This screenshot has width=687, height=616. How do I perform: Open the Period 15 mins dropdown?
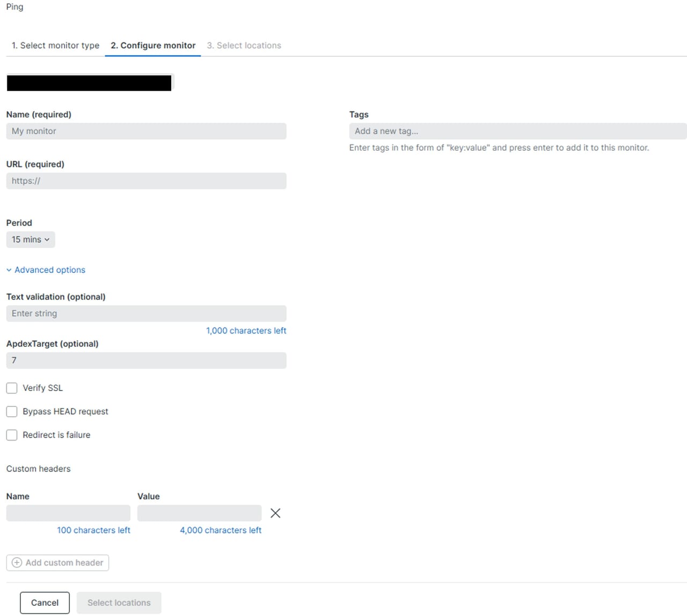point(31,240)
